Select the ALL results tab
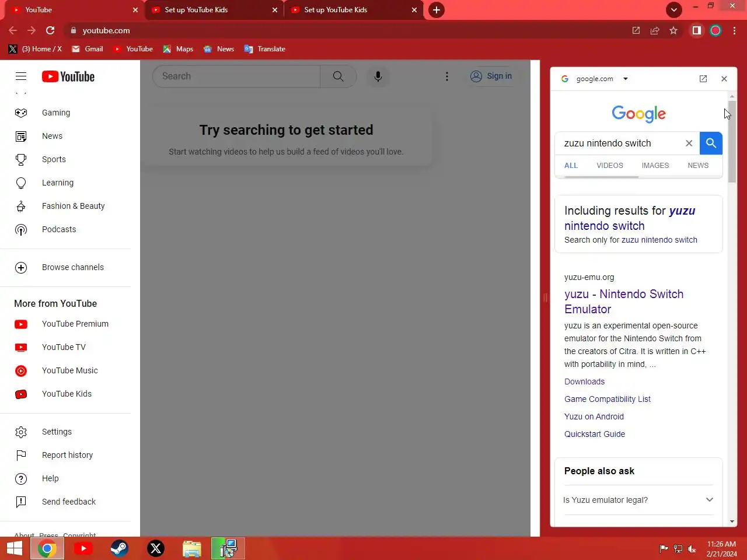 coord(571,166)
